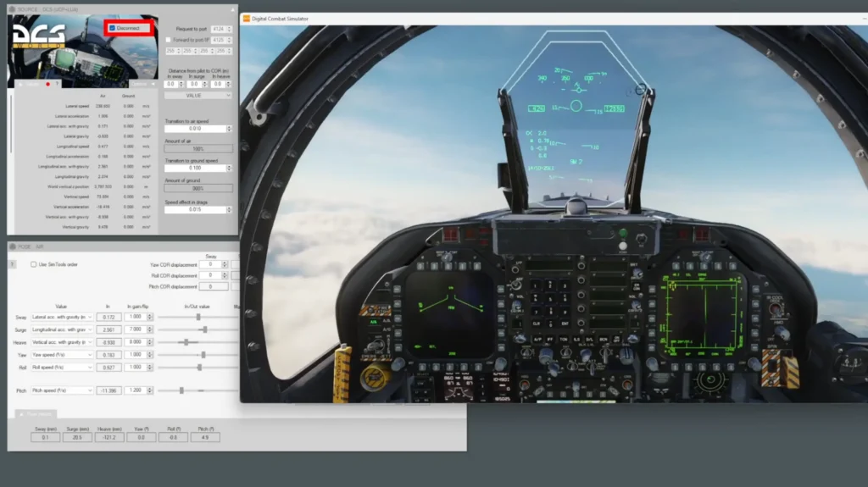Image resolution: width=868 pixels, height=487 pixels.
Task: Expand the Heave value dropdown
Action: [61, 342]
